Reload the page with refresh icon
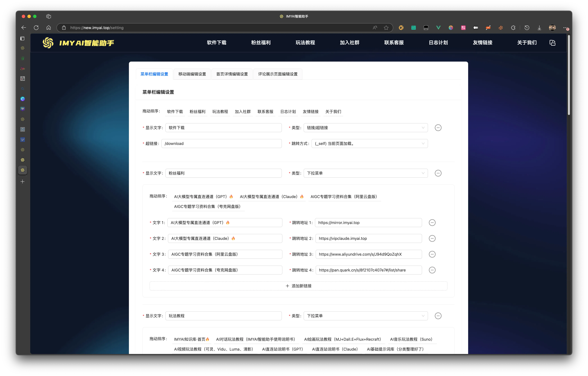This screenshot has height=376, width=588. (36, 28)
